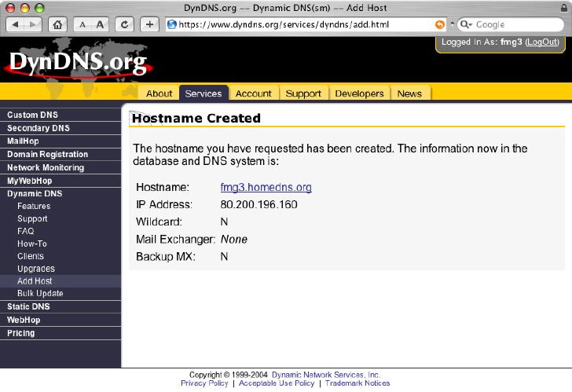Increase text size with large A button
This screenshot has height=392, width=572.
click(100, 24)
